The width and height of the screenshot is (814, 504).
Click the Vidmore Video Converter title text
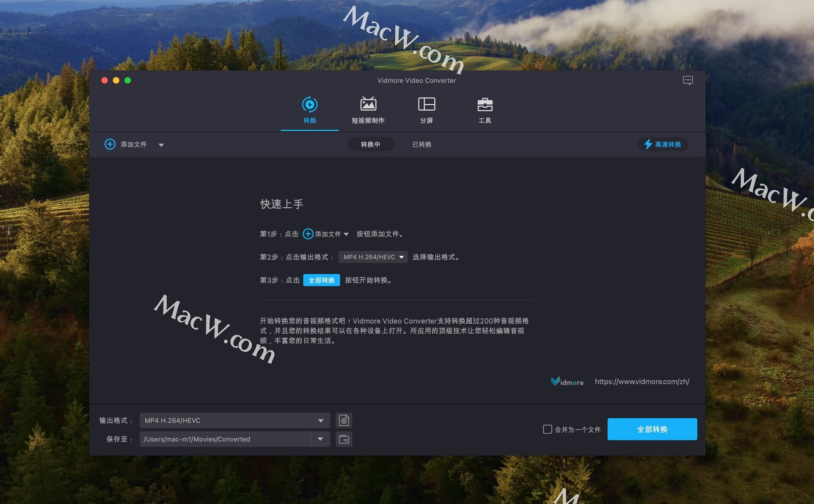coord(416,81)
